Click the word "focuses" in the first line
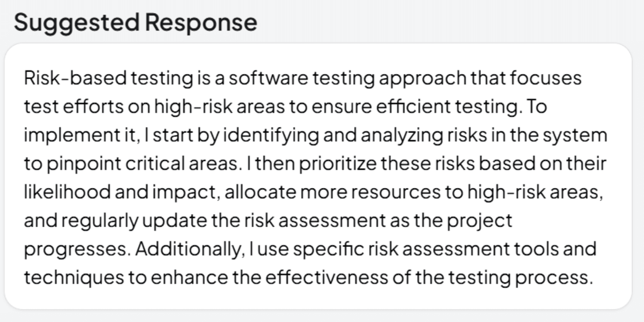Screen dimensions: 644x322 (x=546, y=79)
